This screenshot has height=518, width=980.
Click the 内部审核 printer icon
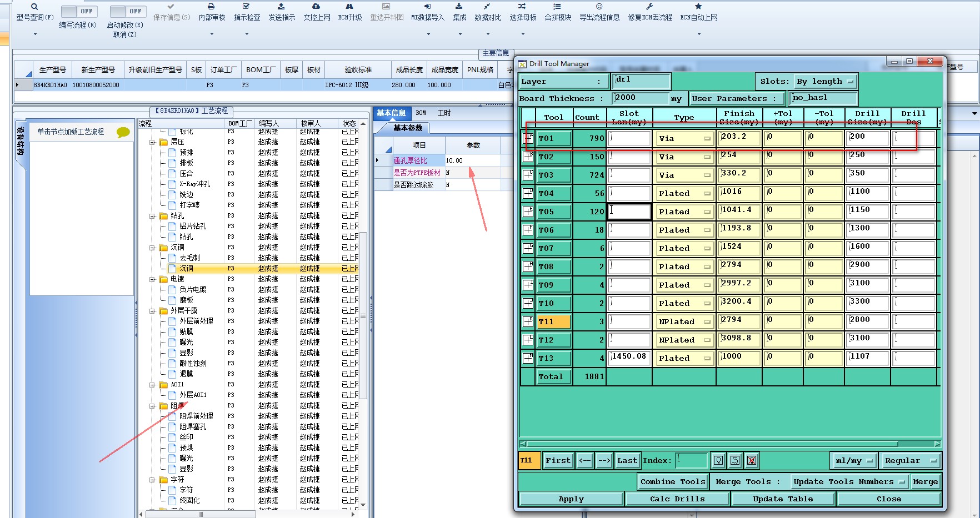pos(211,7)
